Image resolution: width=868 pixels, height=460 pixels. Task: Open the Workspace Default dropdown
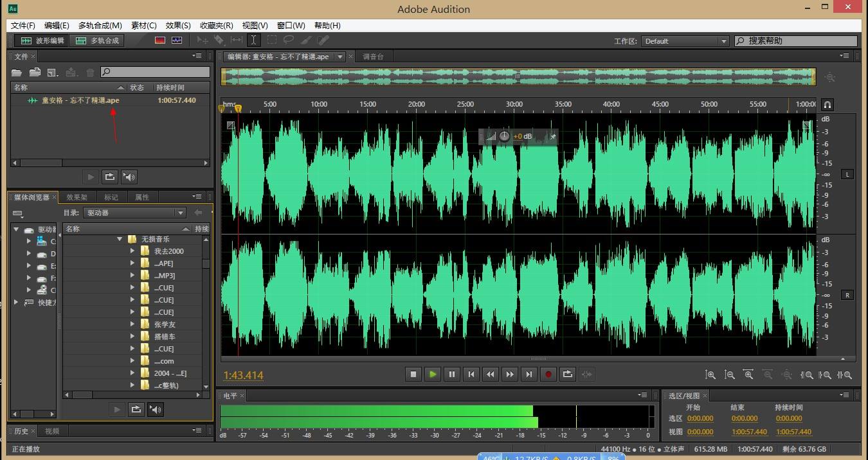tap(685, 40)
